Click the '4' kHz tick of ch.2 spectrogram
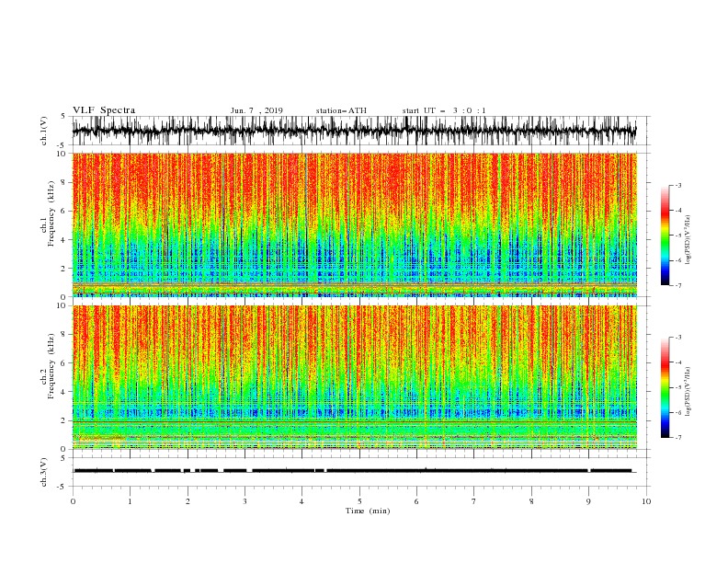Viewport: 728px width, 563px height. 63,392
